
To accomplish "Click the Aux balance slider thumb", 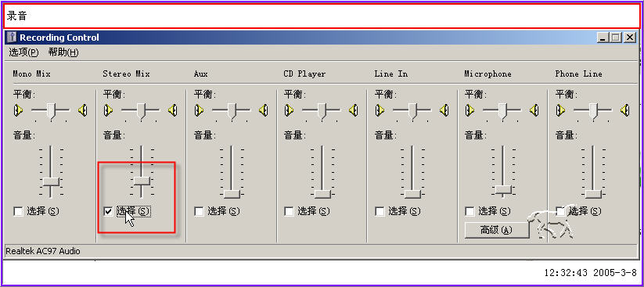I will [232, 111].
